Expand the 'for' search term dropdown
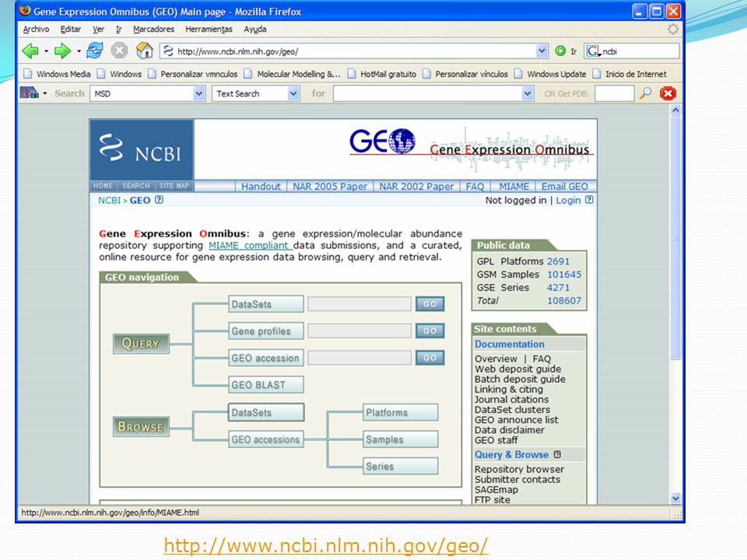Image resolution: width=747 pixels, height=560 pixels. 527,93
